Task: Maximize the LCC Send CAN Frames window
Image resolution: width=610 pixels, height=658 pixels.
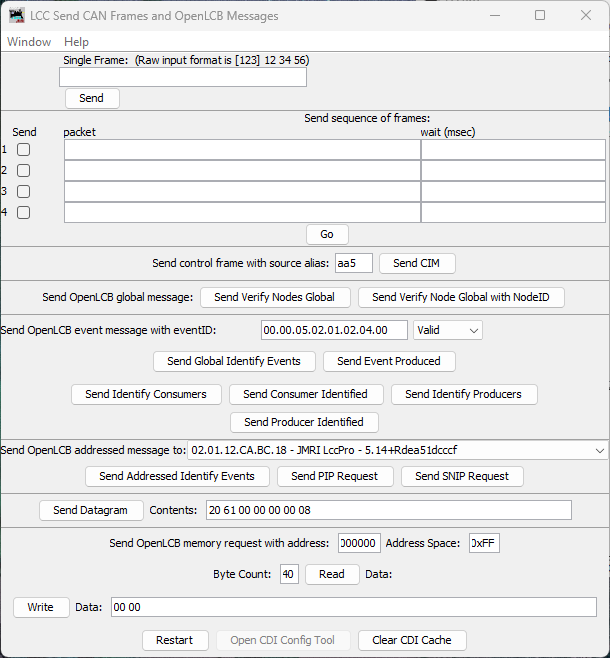Action: click(x=540, y=16)
